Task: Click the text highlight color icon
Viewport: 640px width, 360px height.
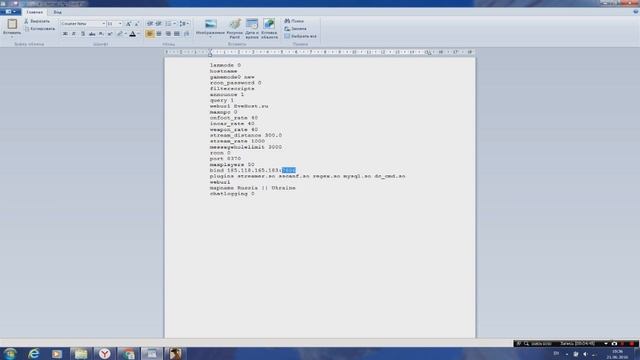Action: [120, 34]
